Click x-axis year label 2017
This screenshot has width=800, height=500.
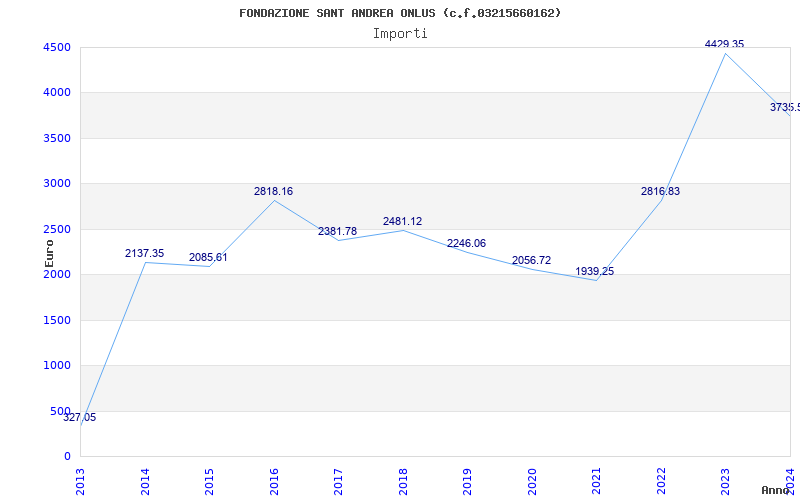(338, 482)
